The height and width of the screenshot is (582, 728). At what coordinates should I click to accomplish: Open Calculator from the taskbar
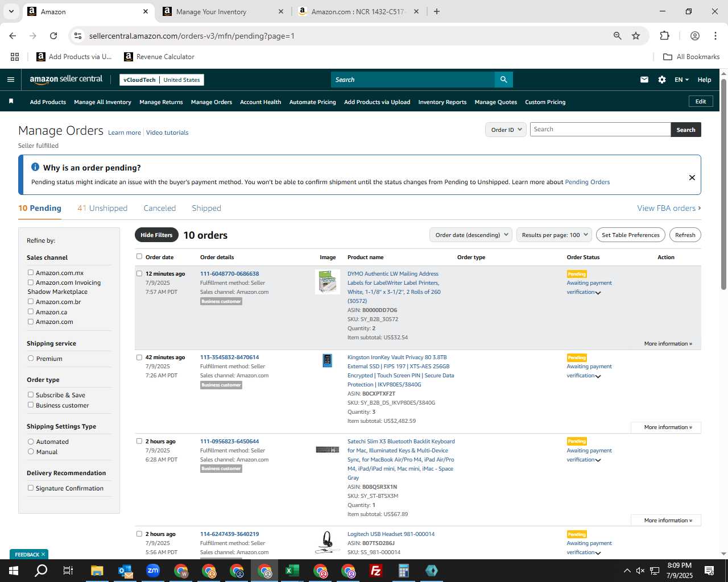[404, 571]
